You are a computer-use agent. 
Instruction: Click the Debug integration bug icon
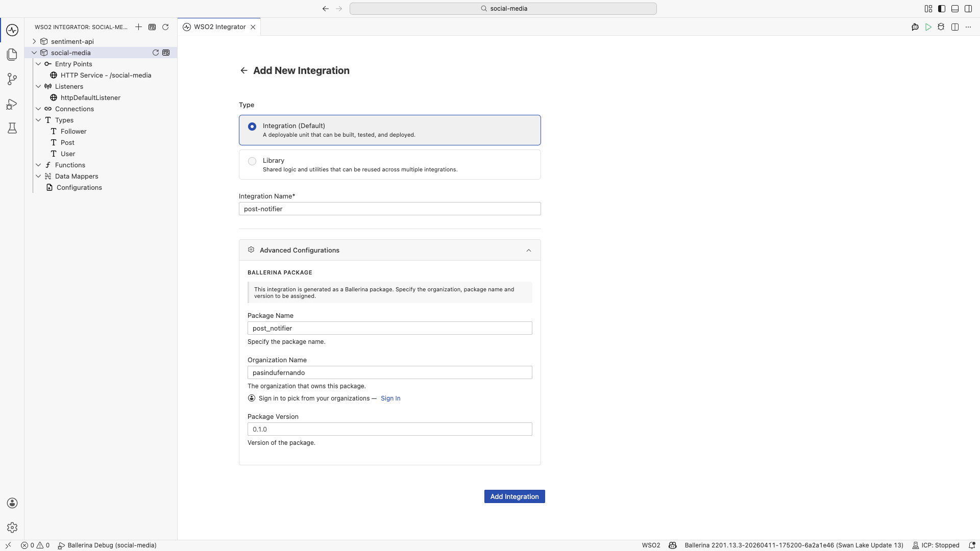[941, 27]
